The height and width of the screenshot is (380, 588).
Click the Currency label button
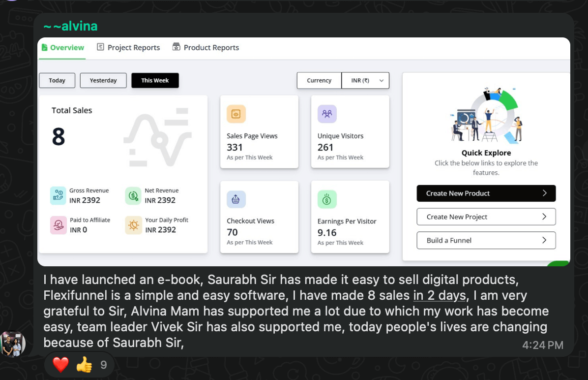point(319,81)
